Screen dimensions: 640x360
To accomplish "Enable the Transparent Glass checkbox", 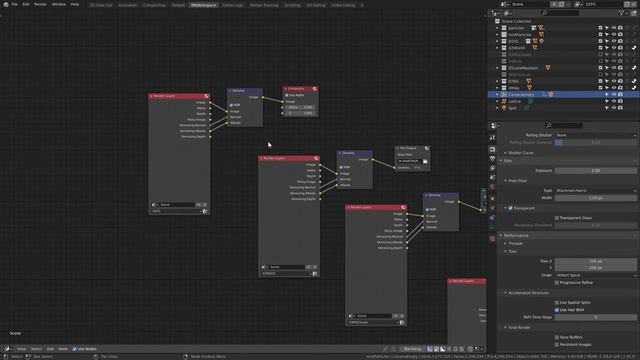I will [557, 218].
